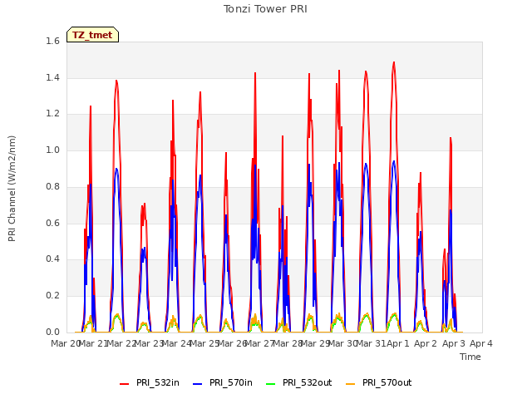532x399 pixels.
Task: Click the 0.6 y-axis tick label
Action: 52,223
